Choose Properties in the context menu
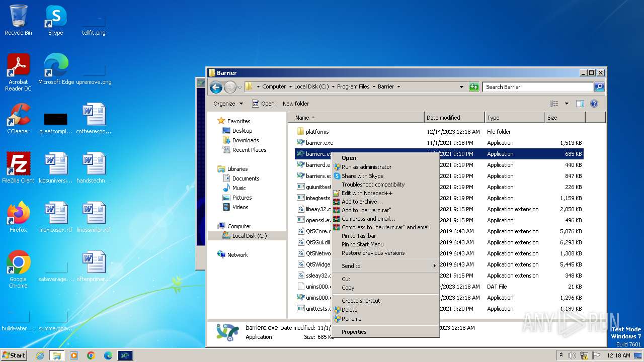Viewport: 644px width, 362px height. click(x=385, y=332)
